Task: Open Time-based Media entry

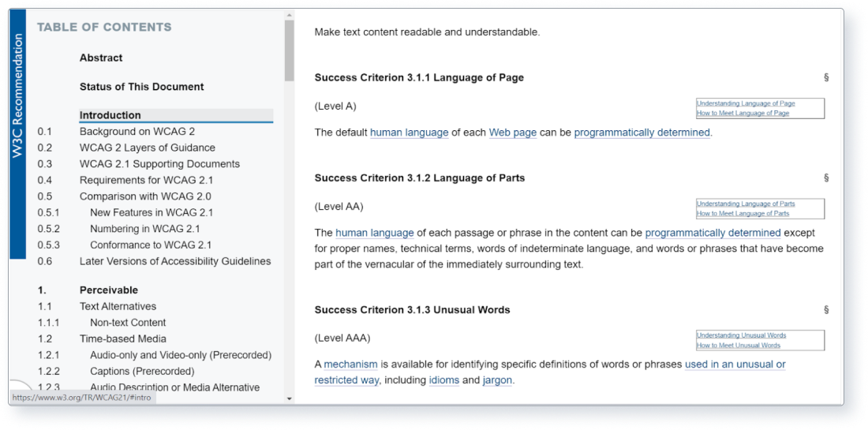Action: click(123, 338)
